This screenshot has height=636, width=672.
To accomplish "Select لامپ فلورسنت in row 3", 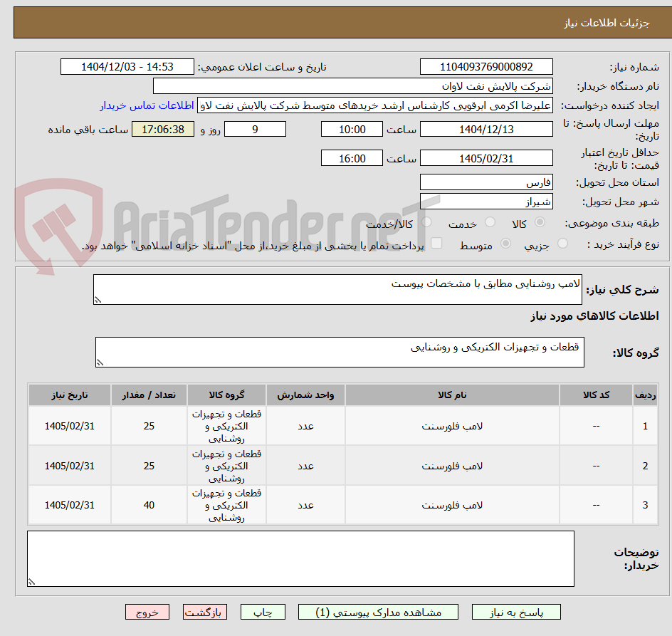I will point(452,505).
